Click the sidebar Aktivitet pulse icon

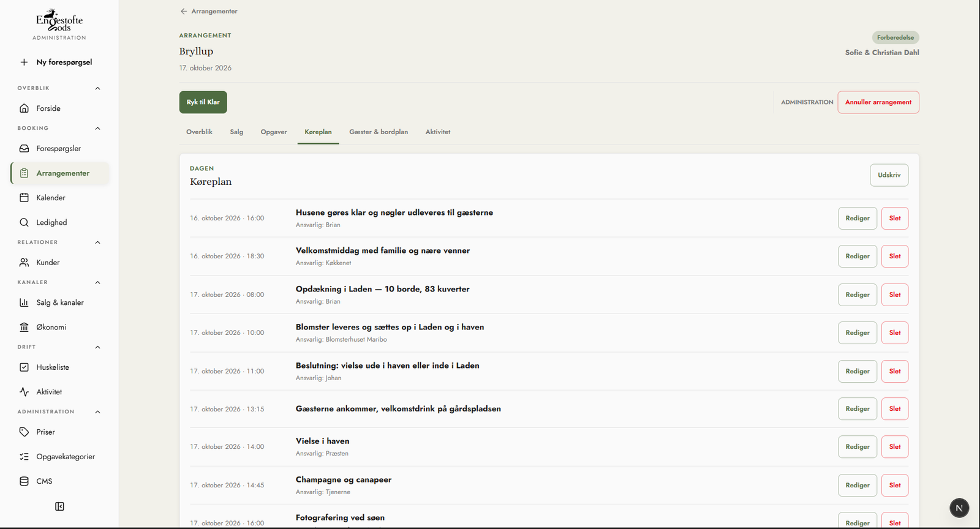tap(24, 392)
